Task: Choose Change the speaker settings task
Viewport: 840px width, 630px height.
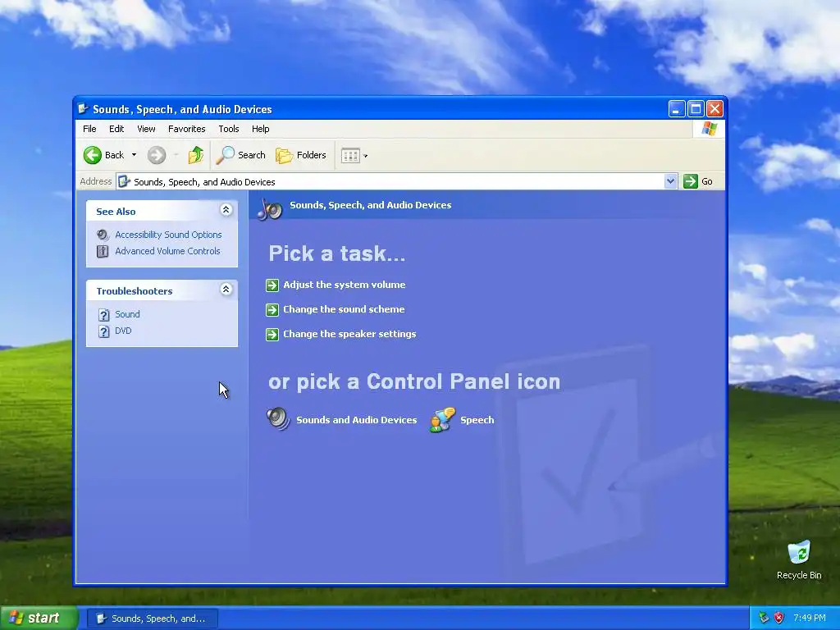Action: point(349,335)
